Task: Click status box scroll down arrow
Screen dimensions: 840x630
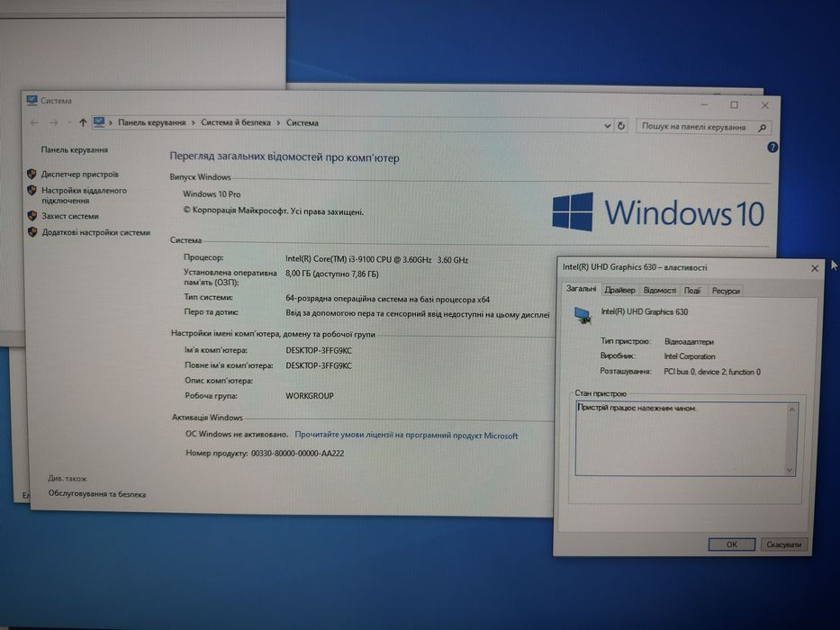Action: 790,470
